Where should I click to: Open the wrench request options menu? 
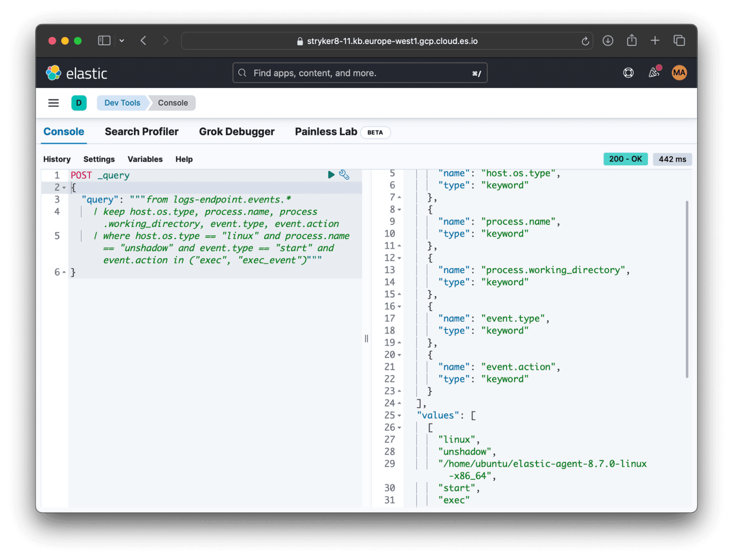344,175
